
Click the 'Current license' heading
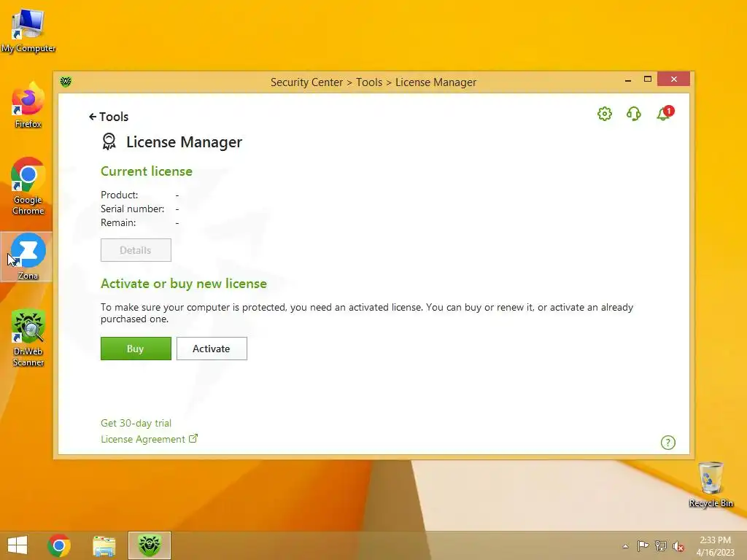pyautogui.click(x=147, y=171)
